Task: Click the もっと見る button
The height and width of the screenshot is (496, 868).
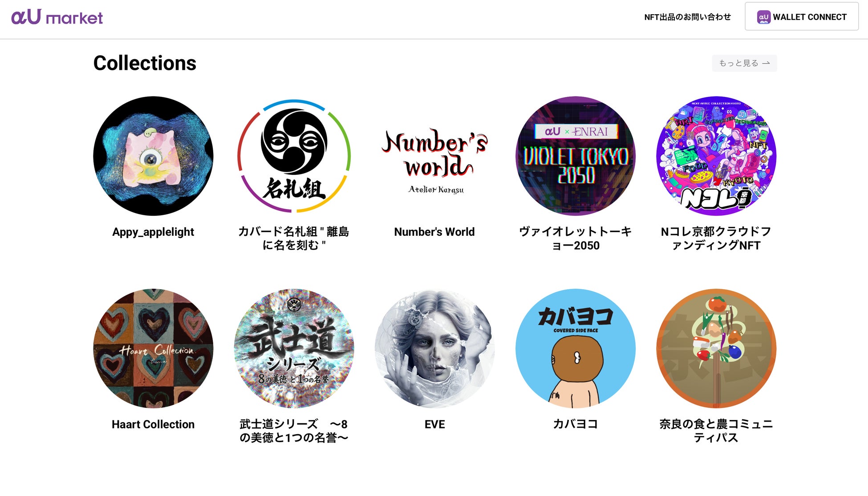Action: click(x=744, y=63)
